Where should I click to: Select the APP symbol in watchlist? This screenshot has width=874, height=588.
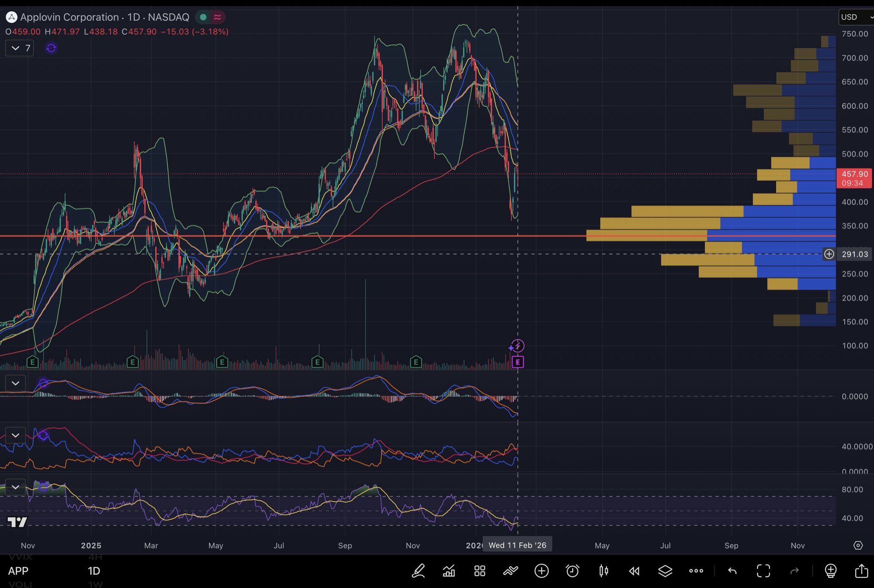[x=18, y=571]
